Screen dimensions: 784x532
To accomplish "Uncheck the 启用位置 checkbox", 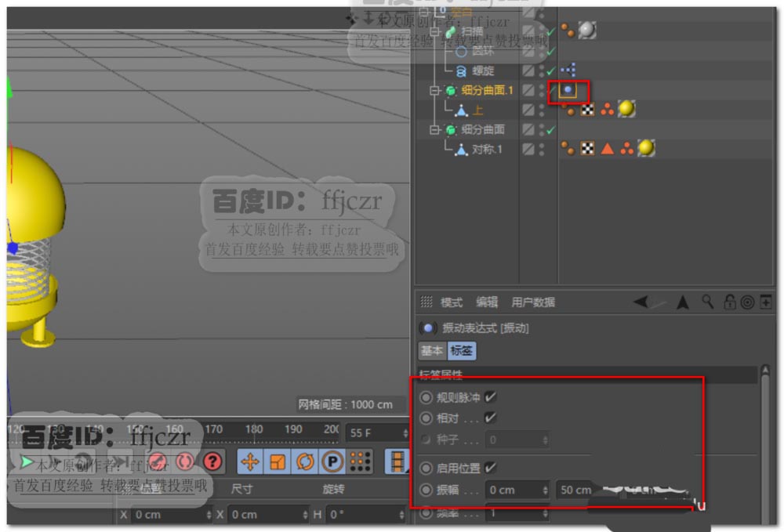I will pos(491,468).
